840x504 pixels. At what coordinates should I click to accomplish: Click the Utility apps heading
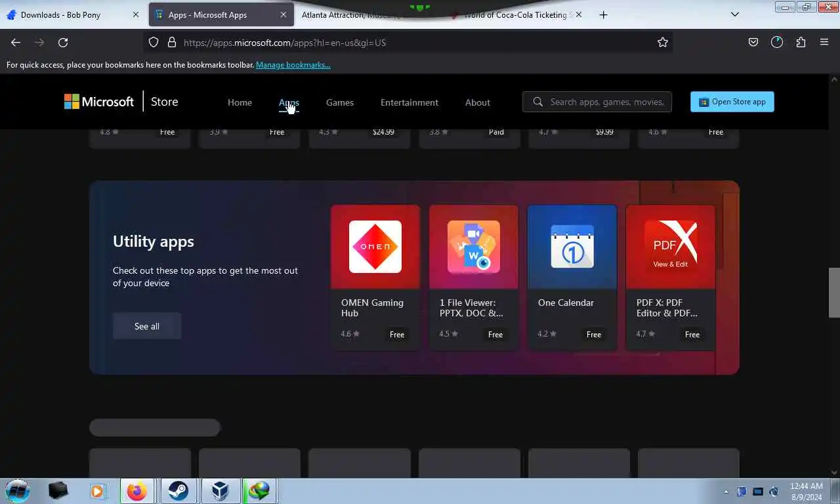[154, 241]
